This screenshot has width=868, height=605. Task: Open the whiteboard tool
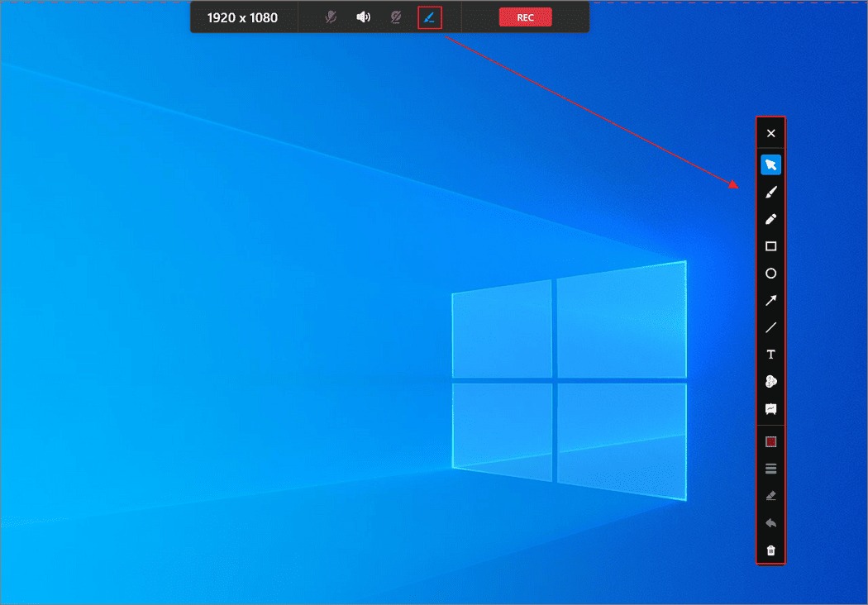click(770, 409)
